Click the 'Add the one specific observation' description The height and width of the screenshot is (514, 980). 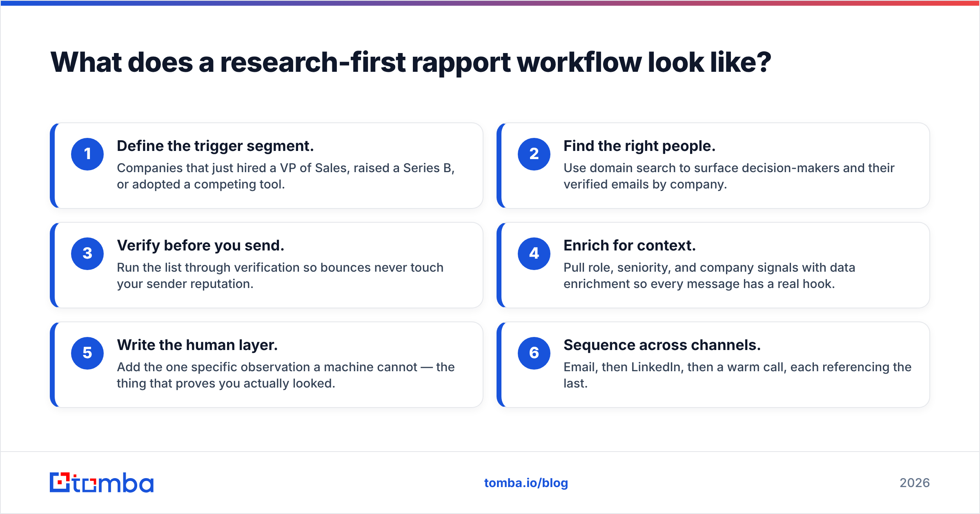click(286, 375)
